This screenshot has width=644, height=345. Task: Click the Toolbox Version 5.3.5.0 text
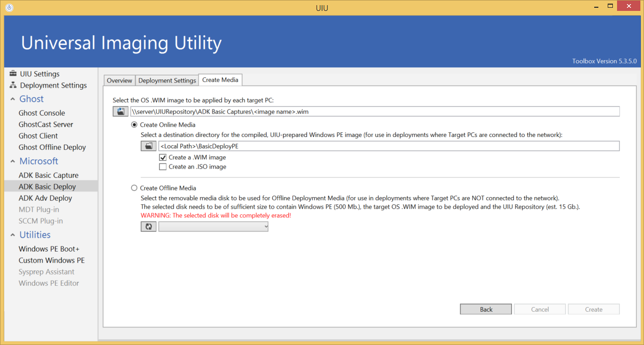coord(604,61)
